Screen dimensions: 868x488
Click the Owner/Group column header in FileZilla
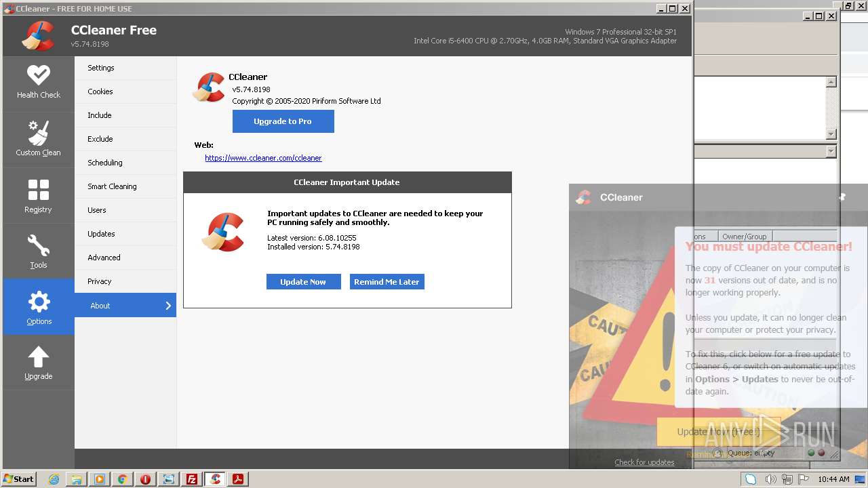coord(744,237)
